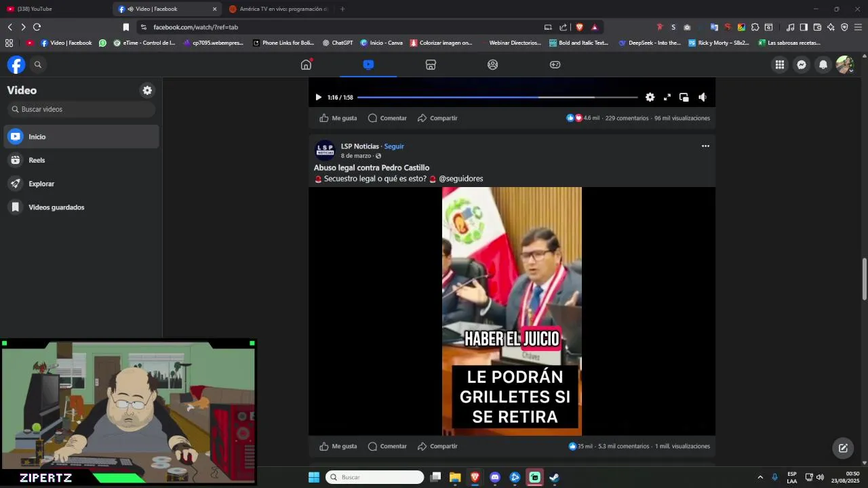
Task: Open Brave Leo AI sparkle icon
Action: tap(831, 27)
